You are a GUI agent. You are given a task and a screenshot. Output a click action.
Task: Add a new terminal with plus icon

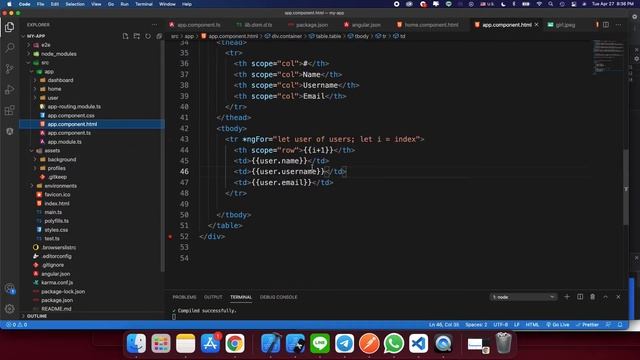(x=567, y=297)
